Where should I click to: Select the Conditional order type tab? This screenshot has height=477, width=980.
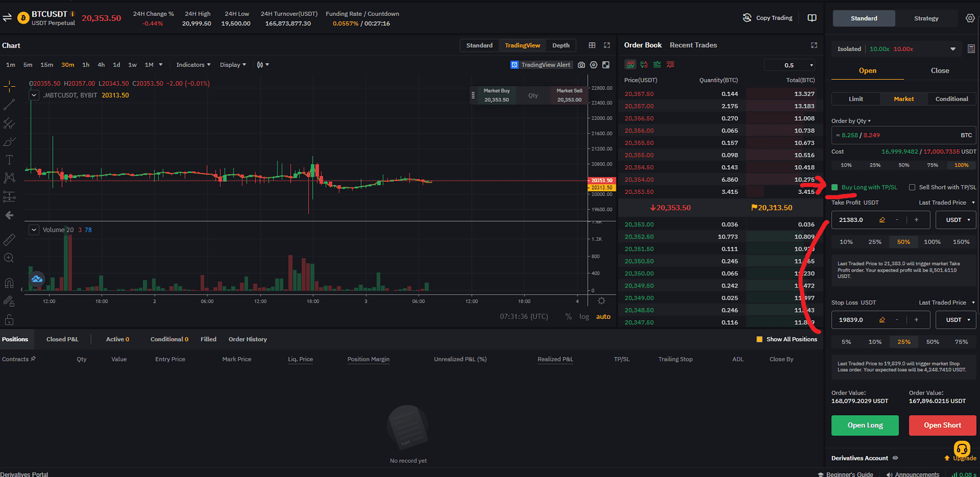951,99
